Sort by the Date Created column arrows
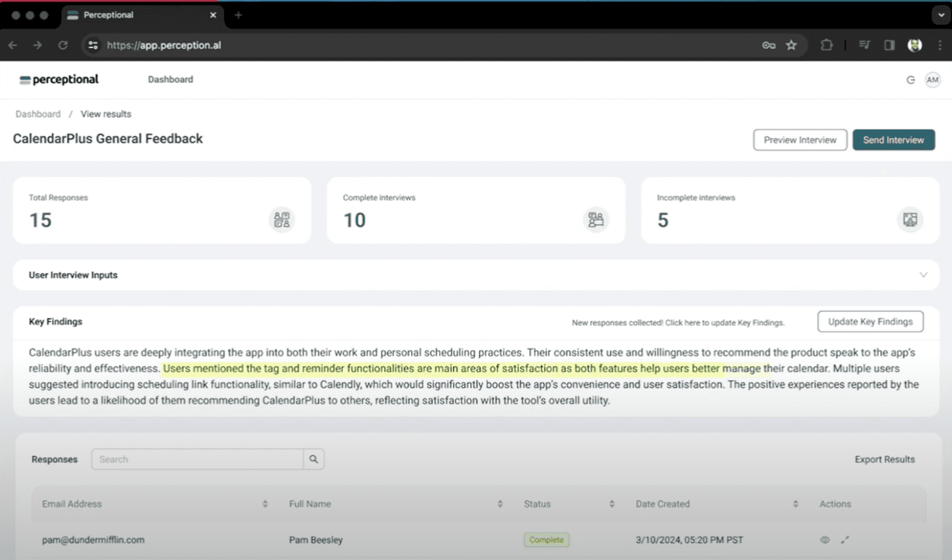The height and width of the screenshot is (560, 952). (x=795, y=504)
